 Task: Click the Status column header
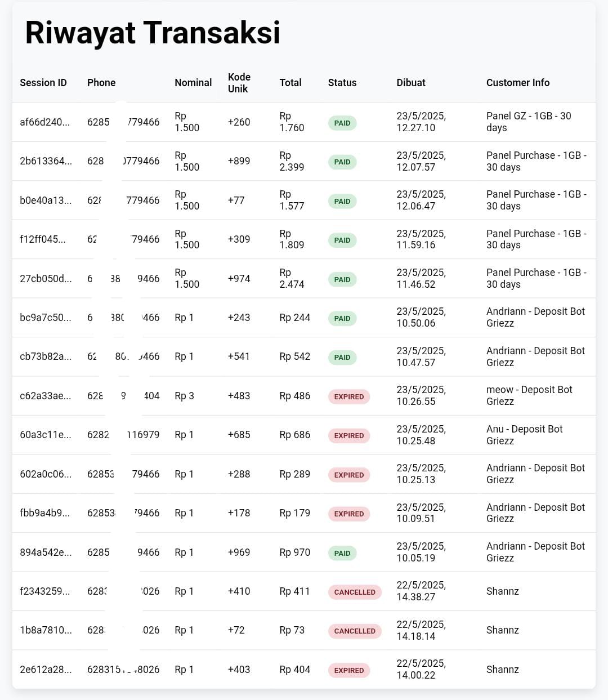click(342, 83)
